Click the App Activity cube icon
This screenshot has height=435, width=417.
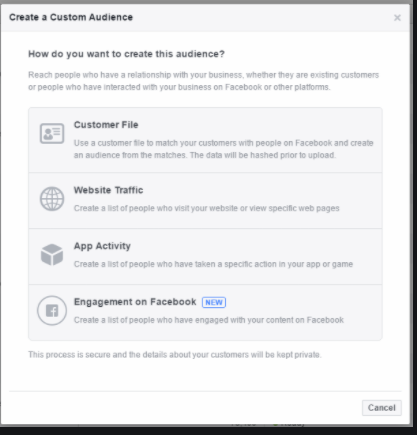(x=52, y=255)
